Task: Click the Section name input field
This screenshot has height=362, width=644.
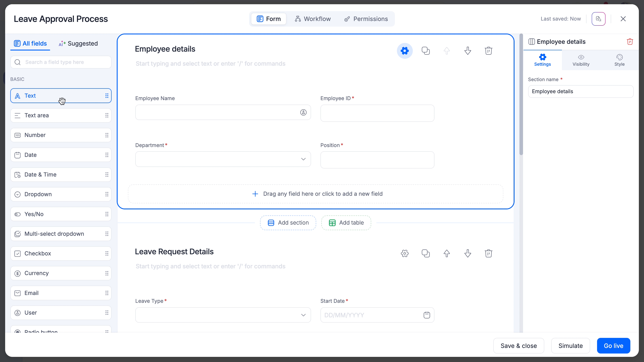Action: [x=580, y=91]
